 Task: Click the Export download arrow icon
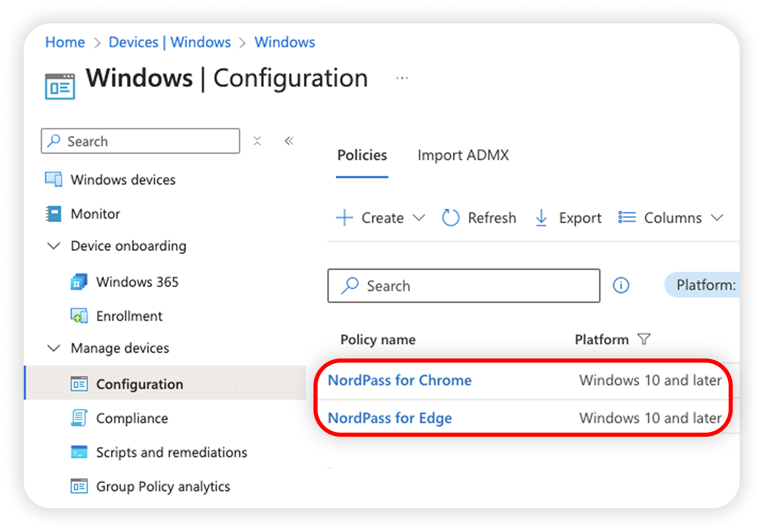(x=541, y=218)
